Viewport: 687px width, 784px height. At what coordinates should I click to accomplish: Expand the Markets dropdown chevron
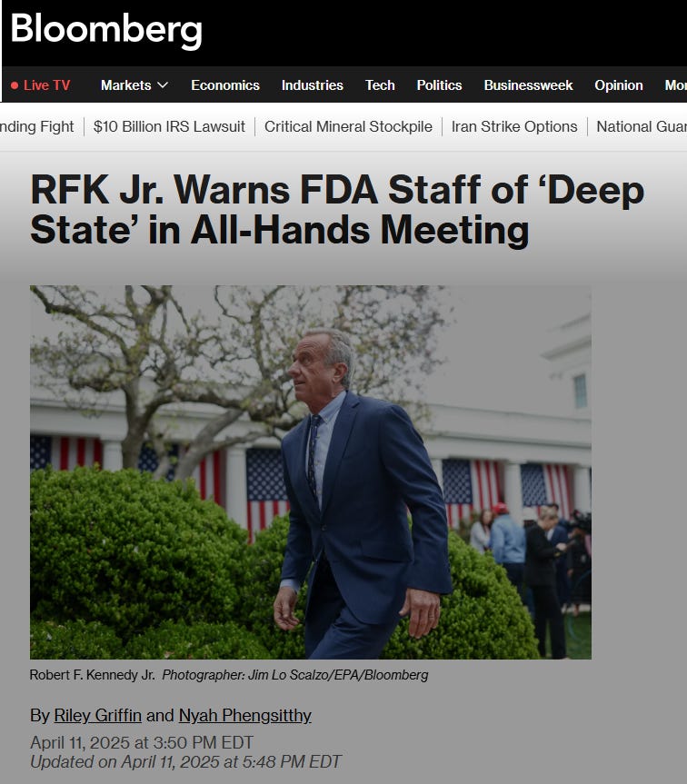(x=163, y=85)
